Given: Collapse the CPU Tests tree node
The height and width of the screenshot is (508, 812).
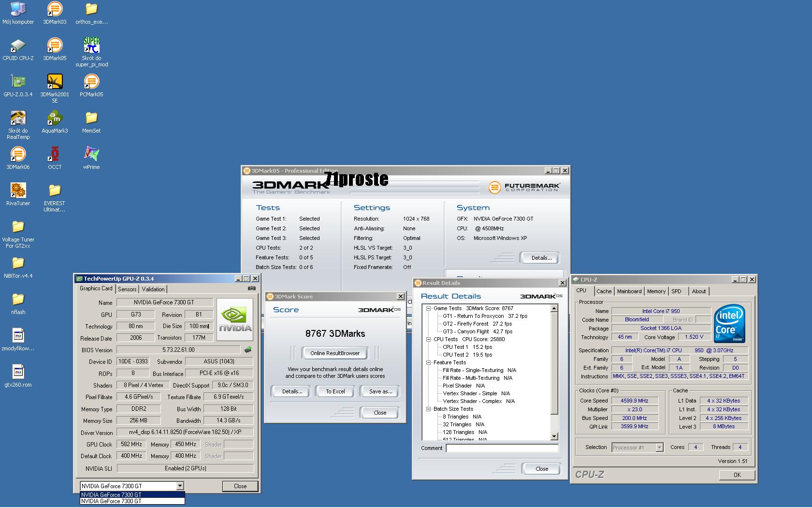Looking at the screenshot, I should point(428,339).
